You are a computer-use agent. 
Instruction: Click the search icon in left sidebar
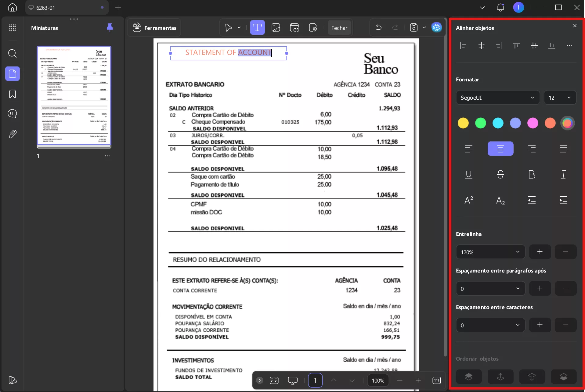(12, 54)
